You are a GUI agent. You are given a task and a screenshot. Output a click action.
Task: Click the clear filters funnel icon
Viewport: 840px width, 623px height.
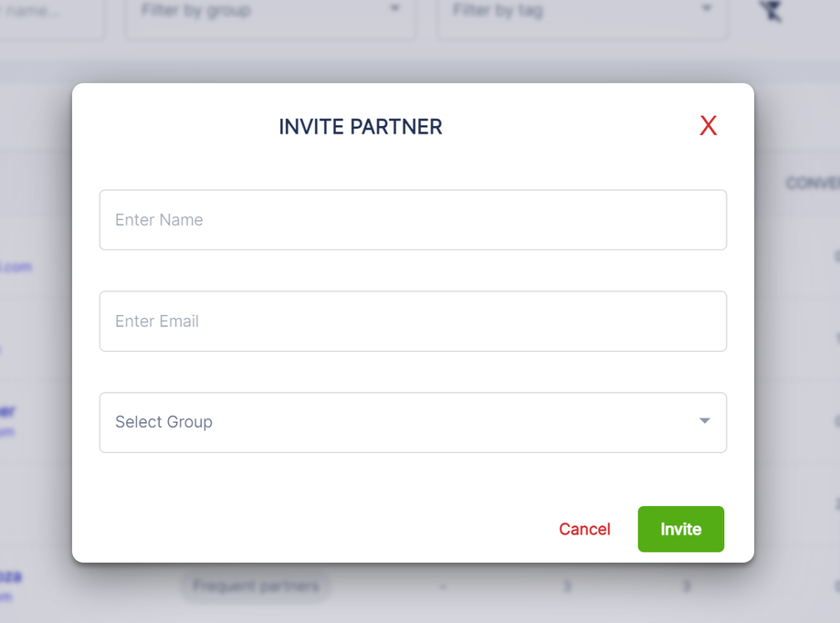[772, 11]
